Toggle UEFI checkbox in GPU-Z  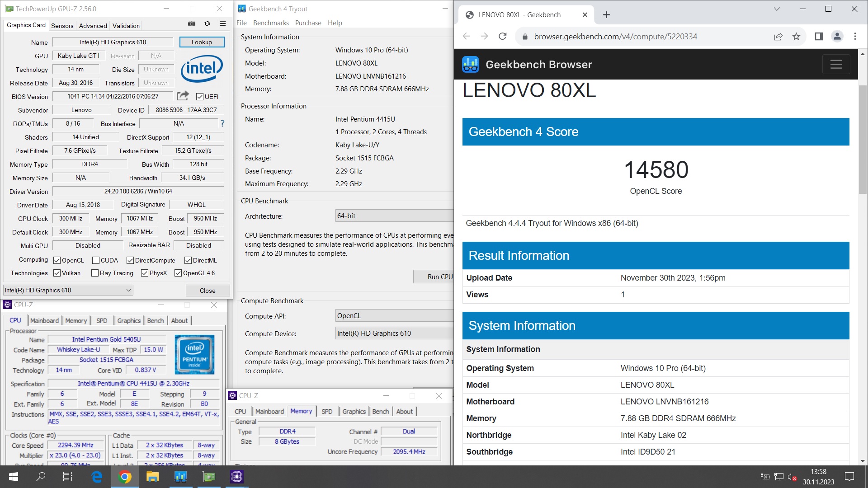point(199,97)
